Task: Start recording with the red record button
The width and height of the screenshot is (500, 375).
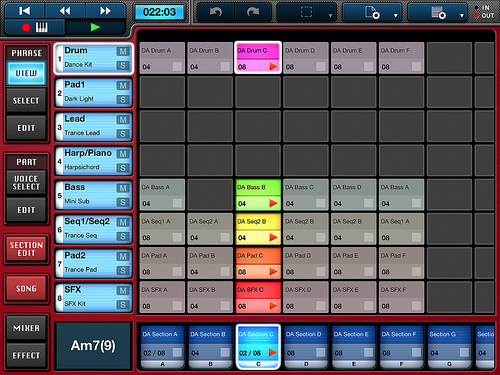Action: (x=26, y=27)
